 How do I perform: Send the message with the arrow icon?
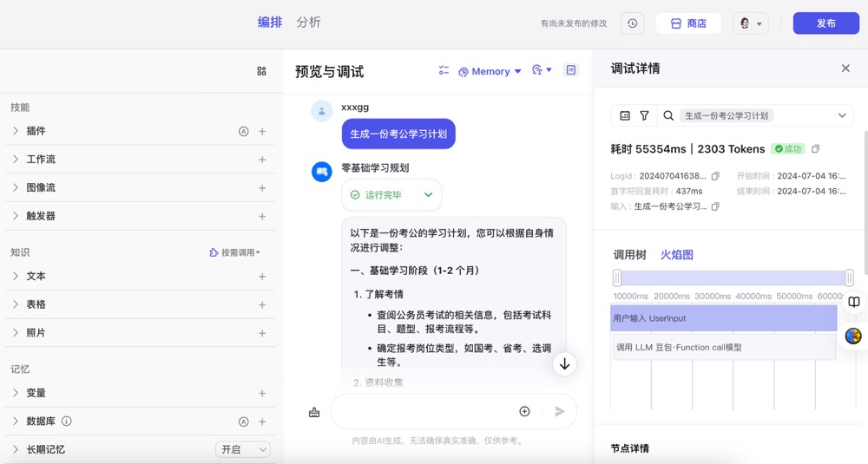[x=560, y=411]
